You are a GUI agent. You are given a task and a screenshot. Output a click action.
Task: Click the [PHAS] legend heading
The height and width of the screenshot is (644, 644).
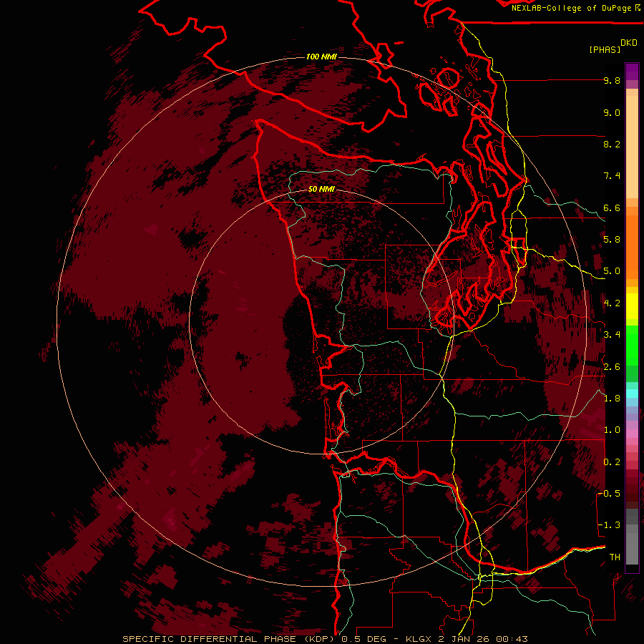tap(605, 50)
